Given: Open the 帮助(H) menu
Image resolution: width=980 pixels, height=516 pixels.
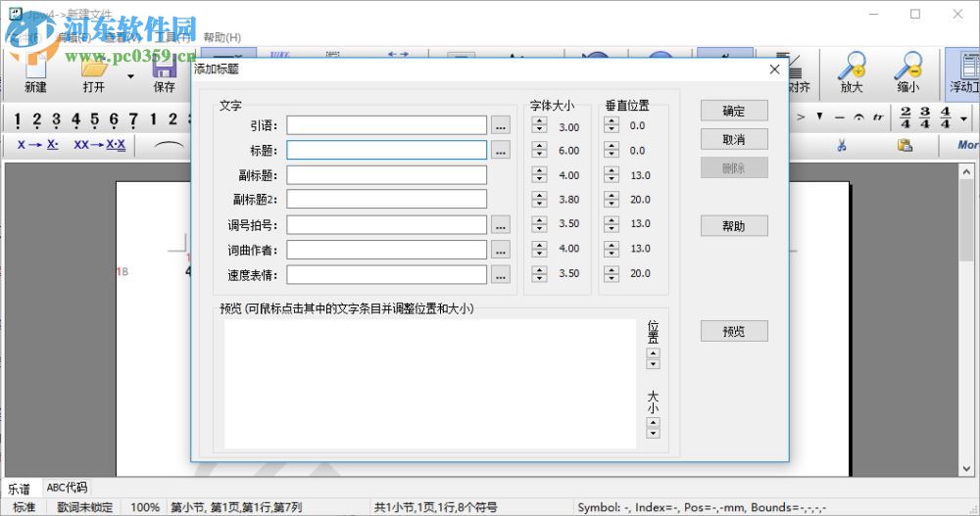Looking at the screenshot, I should (x=221, y=37).
